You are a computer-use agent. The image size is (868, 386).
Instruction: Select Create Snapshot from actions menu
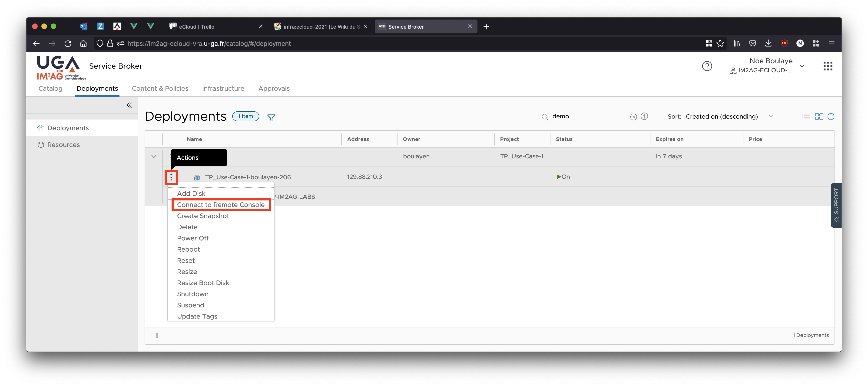tap(203, 216)
